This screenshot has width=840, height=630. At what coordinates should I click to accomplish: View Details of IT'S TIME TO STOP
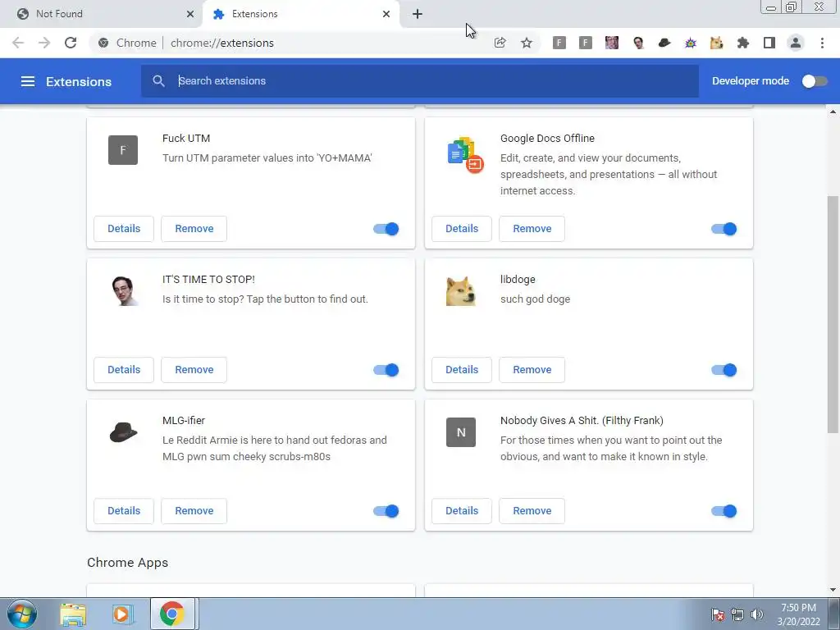pos(124,370)
